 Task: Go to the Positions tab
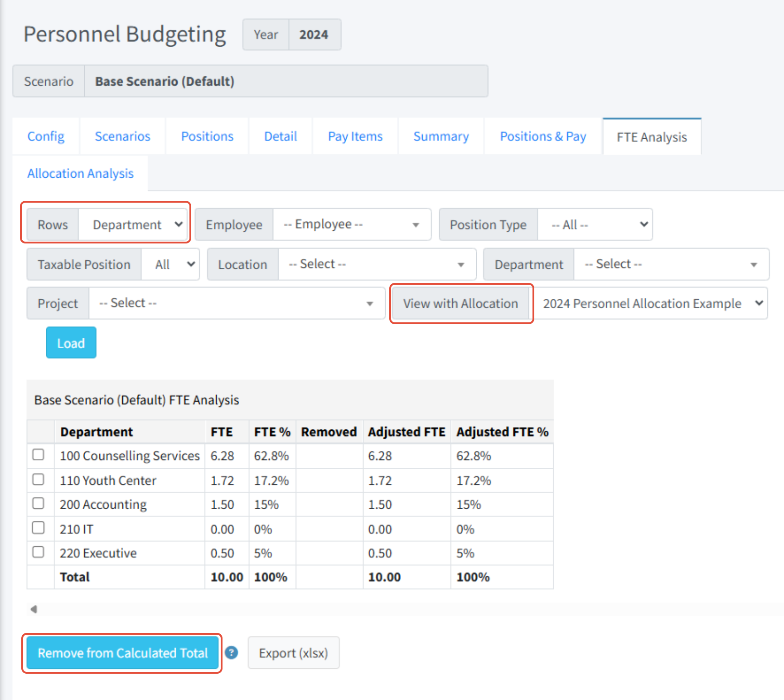click(207, 136)
